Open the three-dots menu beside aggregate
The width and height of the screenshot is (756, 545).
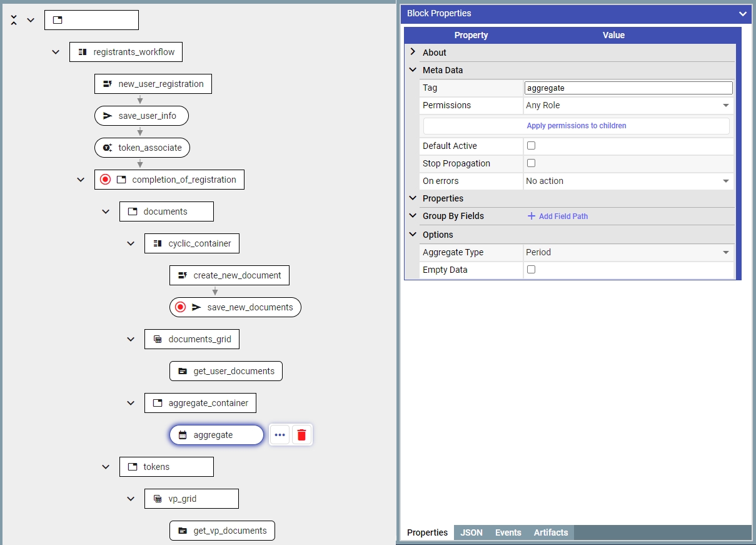coord(280,435)
